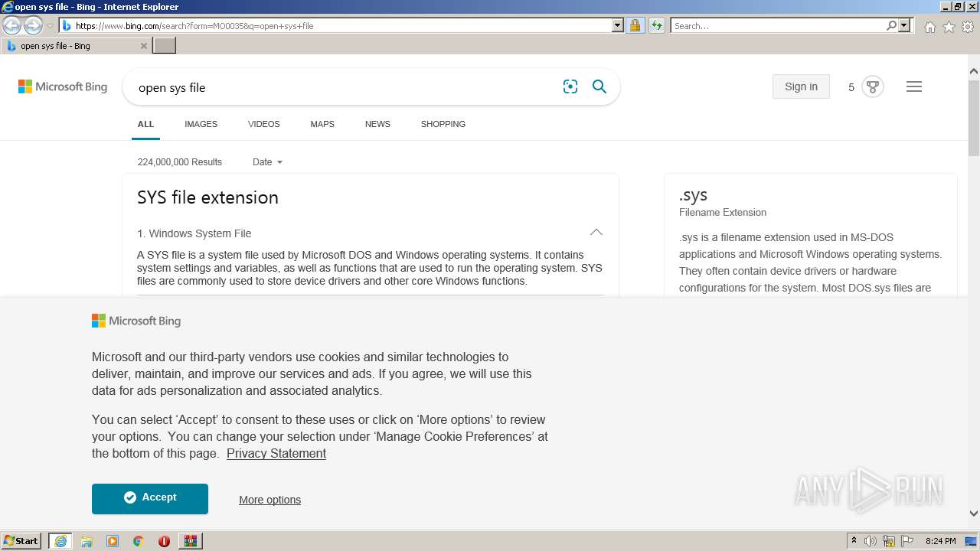Click the Bing magnifier search icon
This screenshot has height=551, width=980.
pos(599,87)
